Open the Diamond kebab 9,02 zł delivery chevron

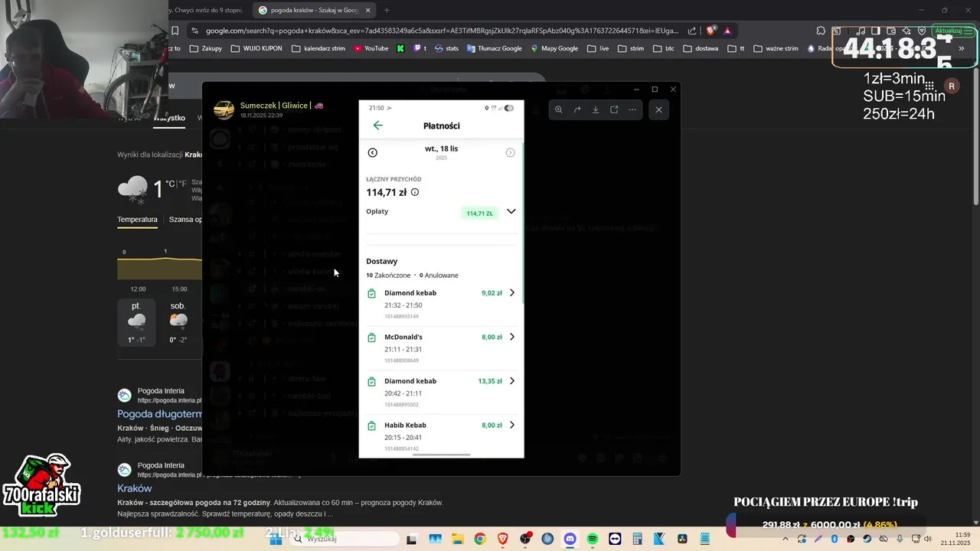[x=512, y=293]
